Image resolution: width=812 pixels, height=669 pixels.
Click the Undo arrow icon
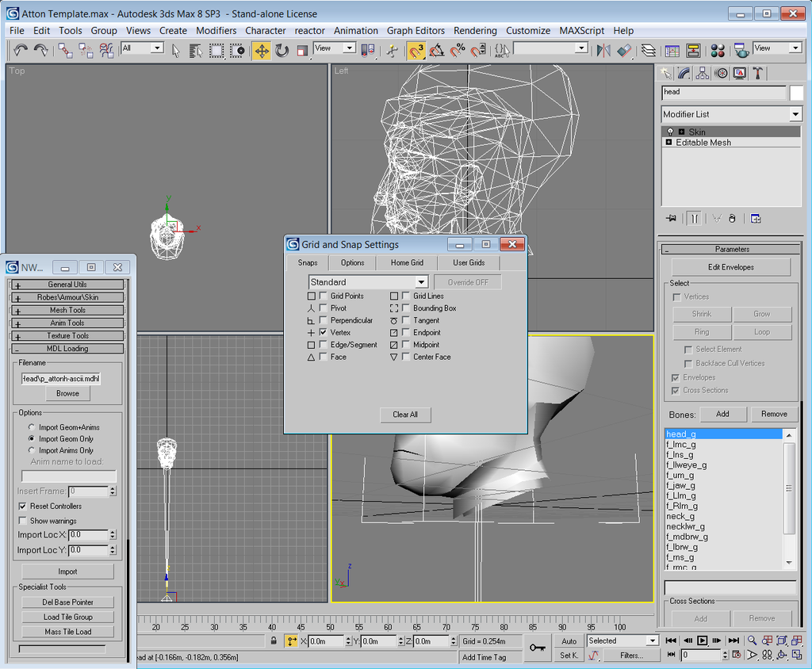coord(21,50)
